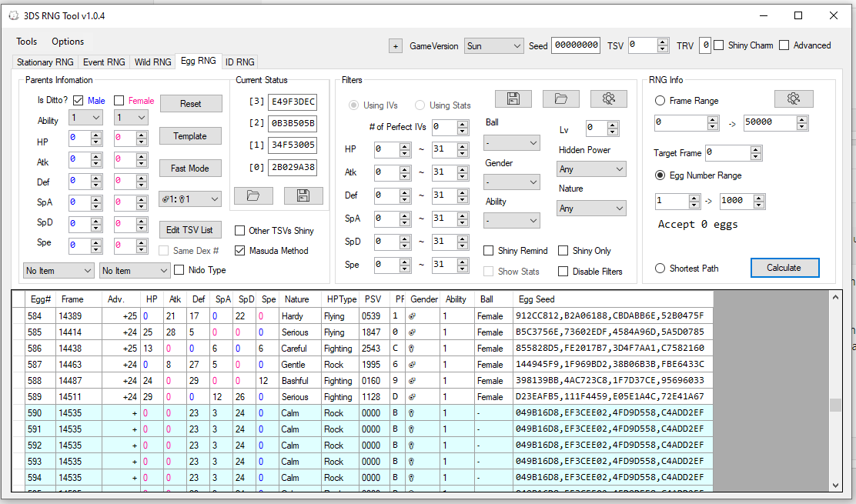Expand the Nature filter dropdown
The width and height of the screenshot is (856, 504).
coord(591,209)
